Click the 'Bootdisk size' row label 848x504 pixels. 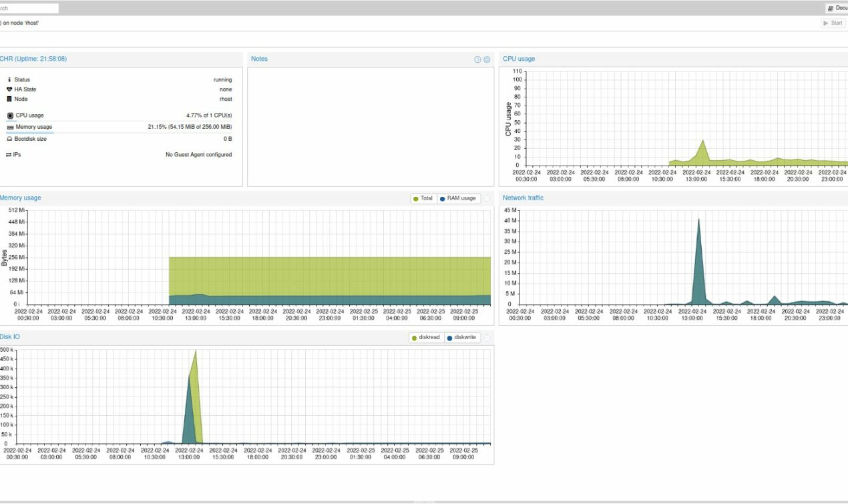(x=31, y=139)
